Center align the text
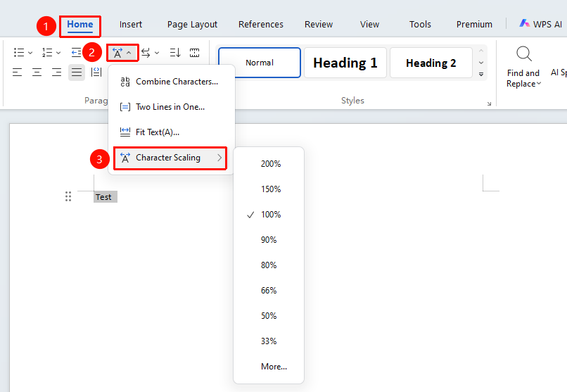The height and width of the screenshot is (392, 567). coord(37,72)
